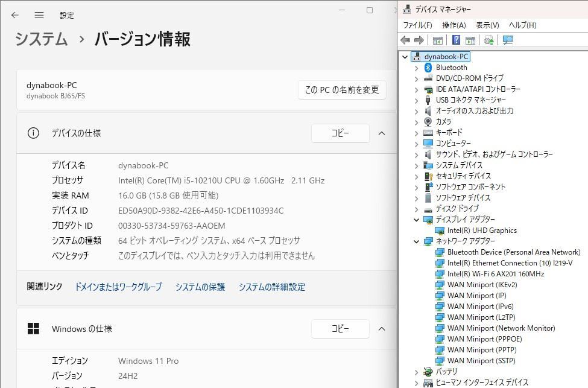Image resolution: width=588 pixels, height=388 pixels.
Task: Expand the Bluetooth category arrow
Action: (x=416, y=68)
